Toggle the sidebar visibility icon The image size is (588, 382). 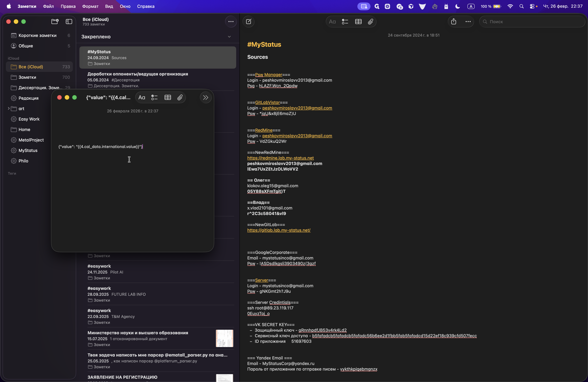click(69, 22)
